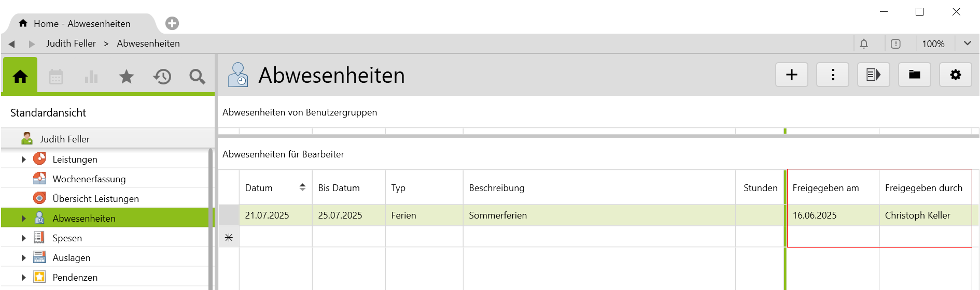Viewport: 980px width, 290px height.
Task: Click the green Home icon in sidebar
Action: [x=20, y=77]
